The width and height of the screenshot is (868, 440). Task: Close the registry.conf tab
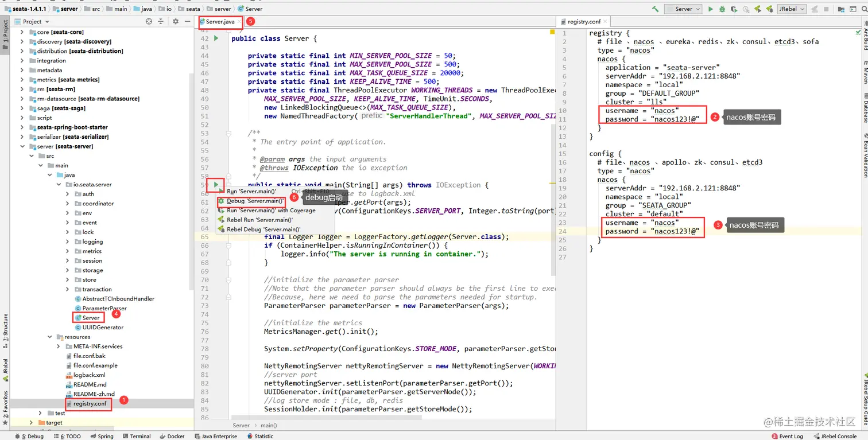click(x=605, y=22)
